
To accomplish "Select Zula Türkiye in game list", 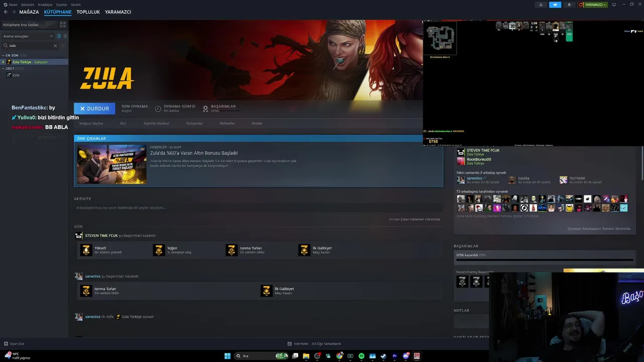I will pos(34,62).
